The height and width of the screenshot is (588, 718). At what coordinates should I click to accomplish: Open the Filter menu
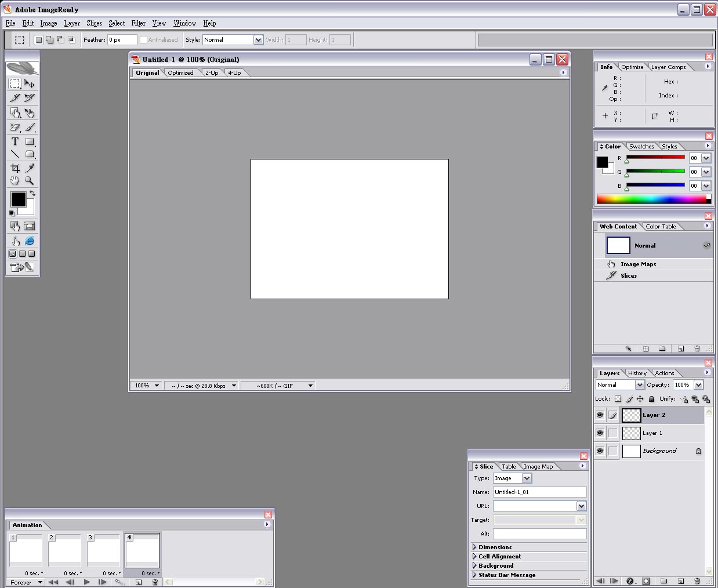click(x=138, y=23)
